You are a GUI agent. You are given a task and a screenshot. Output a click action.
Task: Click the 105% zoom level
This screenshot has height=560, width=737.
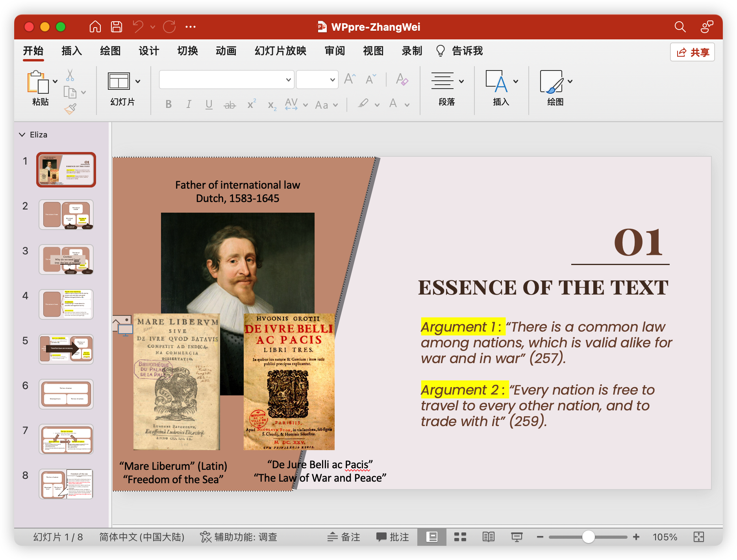click(665, 537)
